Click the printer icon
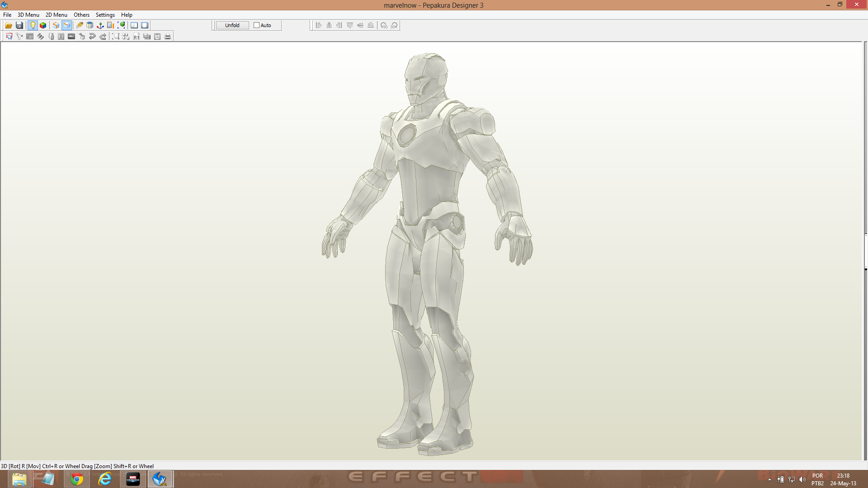Screen dimensions: 868x488 168,37
